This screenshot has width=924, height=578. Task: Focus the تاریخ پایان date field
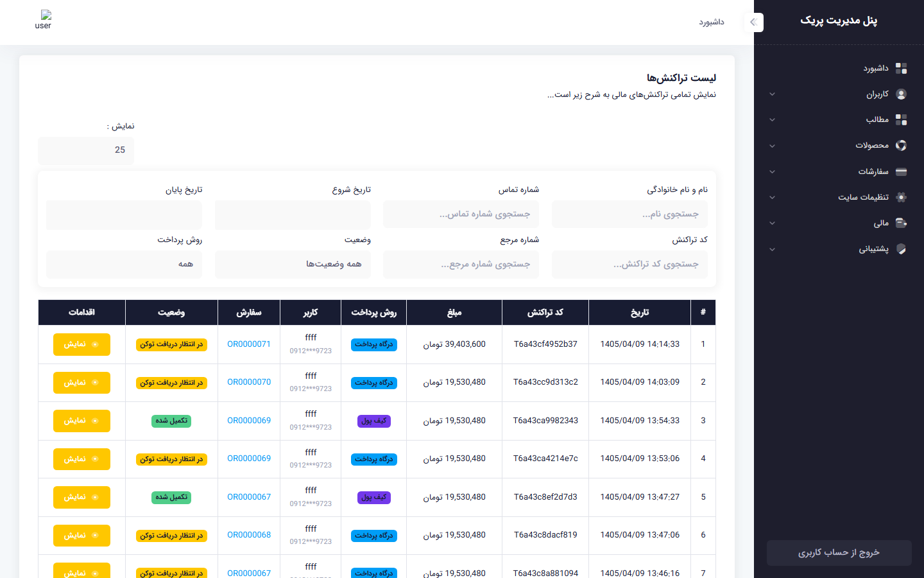[124, 215]
